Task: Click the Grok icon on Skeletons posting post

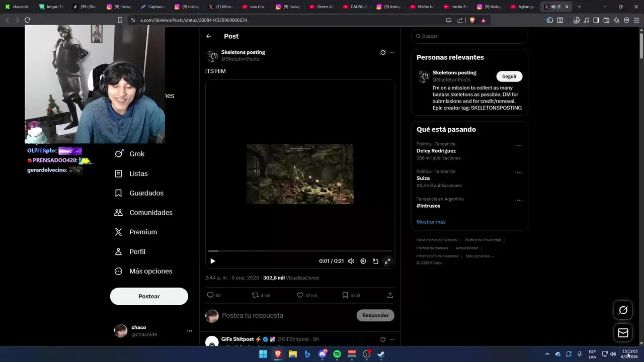Action: click(383, 52)
